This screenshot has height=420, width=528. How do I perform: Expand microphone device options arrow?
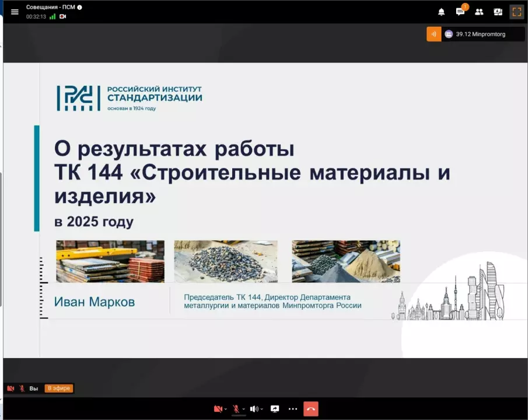[x=244, y=409]
